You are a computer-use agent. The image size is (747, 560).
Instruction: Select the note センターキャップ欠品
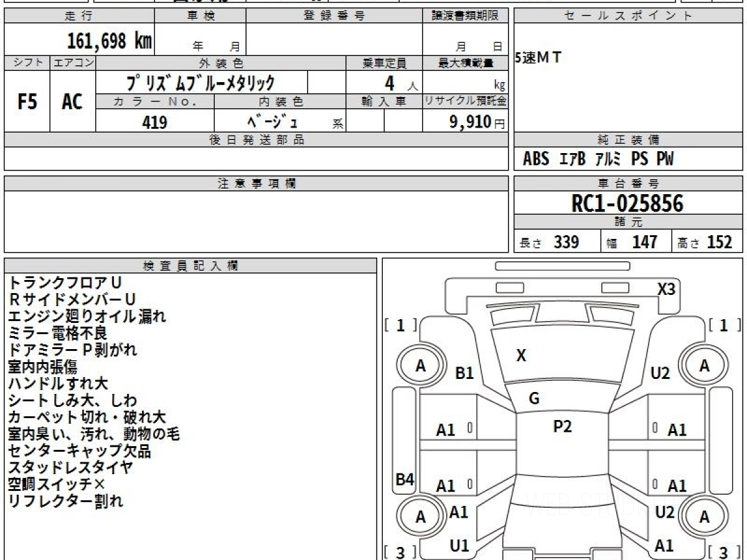[80, 451]
